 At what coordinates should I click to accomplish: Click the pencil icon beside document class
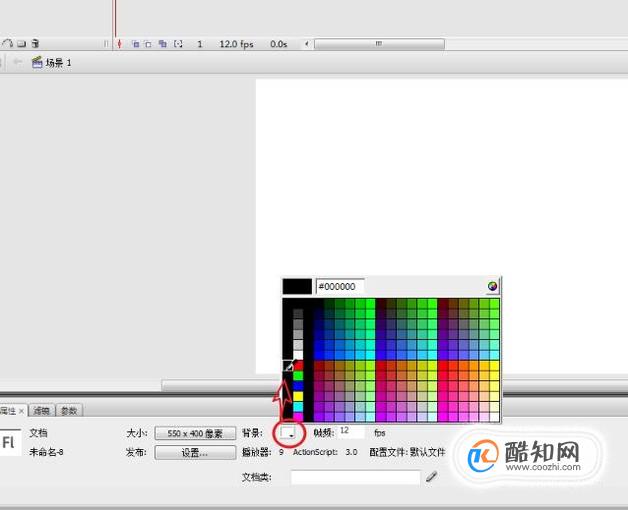431,476
